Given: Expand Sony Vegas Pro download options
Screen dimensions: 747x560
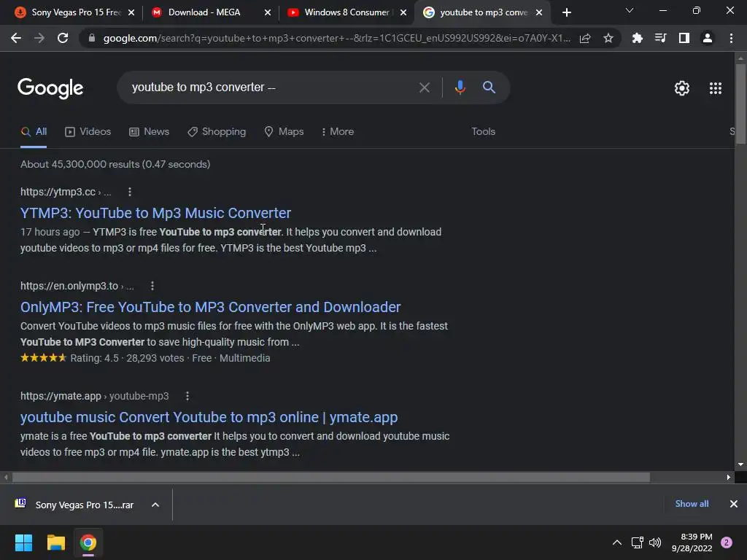Looking at the screenshot, I should [155, 505].
